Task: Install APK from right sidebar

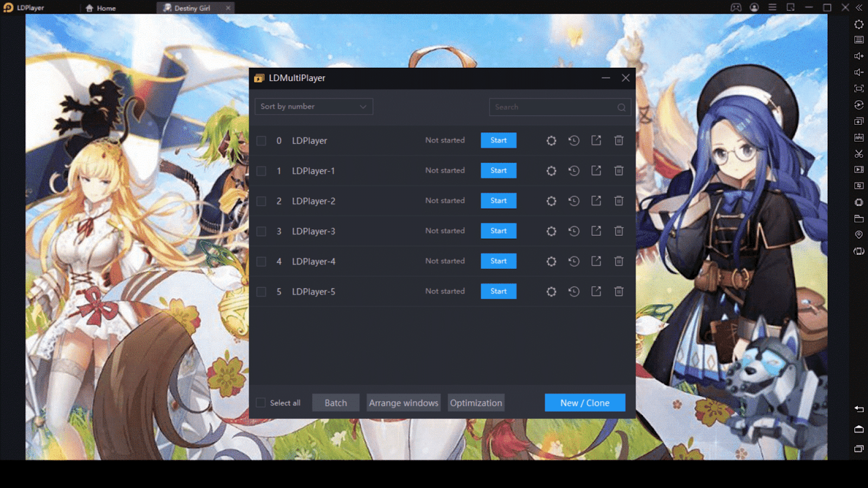Action: (x=859, y=138)
